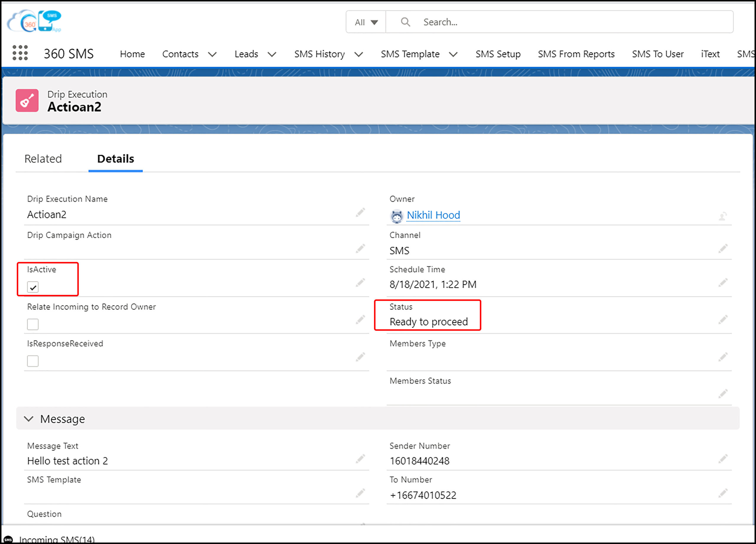756x544 pixels.
Task: Click Nikhil Hood owner avatar icon
Action: tap(397, 216)
